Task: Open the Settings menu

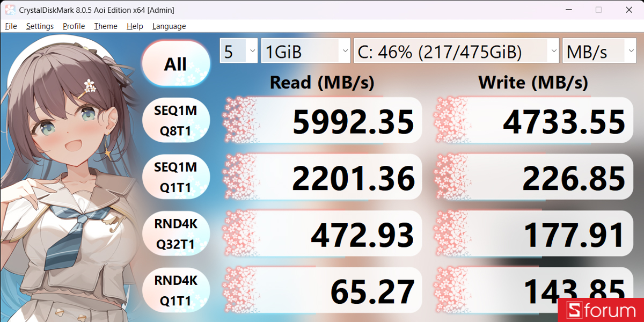Action: coord(40,26)
